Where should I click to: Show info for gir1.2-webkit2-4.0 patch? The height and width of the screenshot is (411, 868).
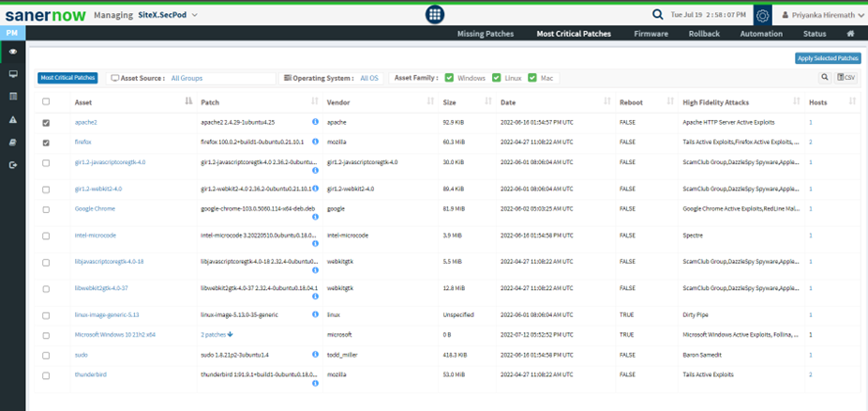(x=316, y=189)
